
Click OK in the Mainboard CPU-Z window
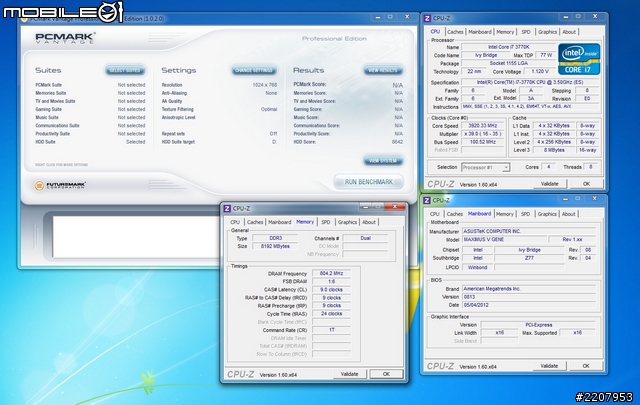(x=586, y=366)
